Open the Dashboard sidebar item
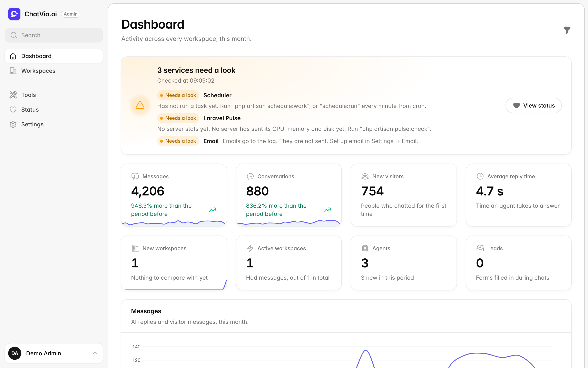 click(54, 56)
